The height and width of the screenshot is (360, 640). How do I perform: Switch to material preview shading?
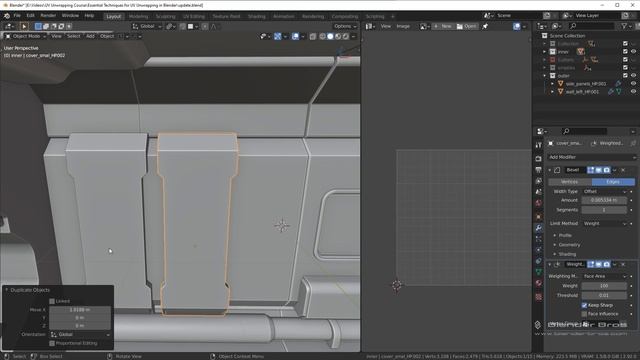pos(338,36)
